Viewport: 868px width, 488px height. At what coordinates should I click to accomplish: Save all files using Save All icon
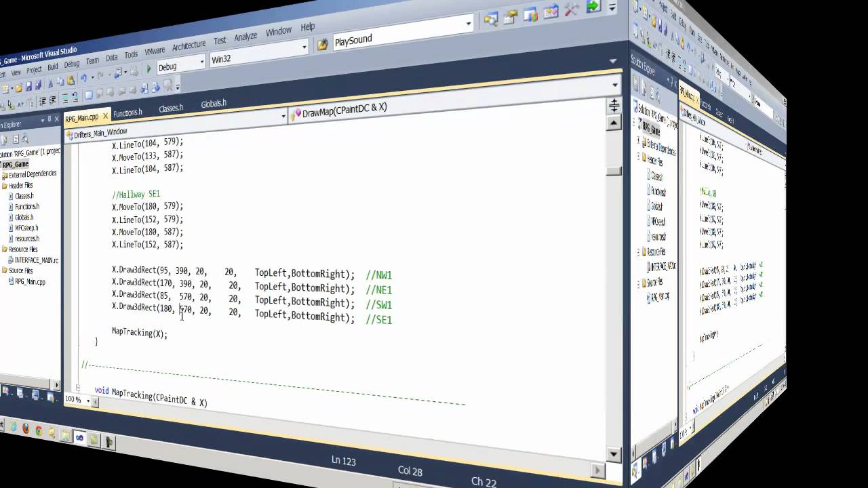(37, 84)
